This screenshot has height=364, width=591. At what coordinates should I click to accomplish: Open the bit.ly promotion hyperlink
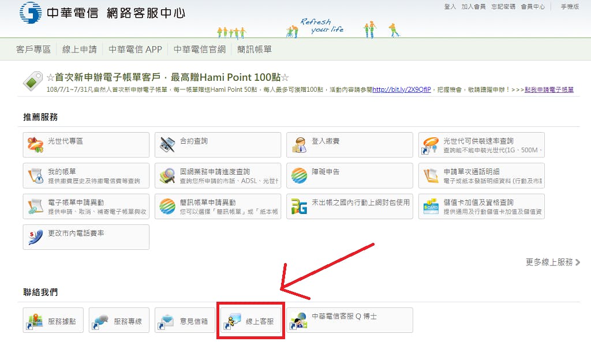pyautogui.click(x=401, y=90)
